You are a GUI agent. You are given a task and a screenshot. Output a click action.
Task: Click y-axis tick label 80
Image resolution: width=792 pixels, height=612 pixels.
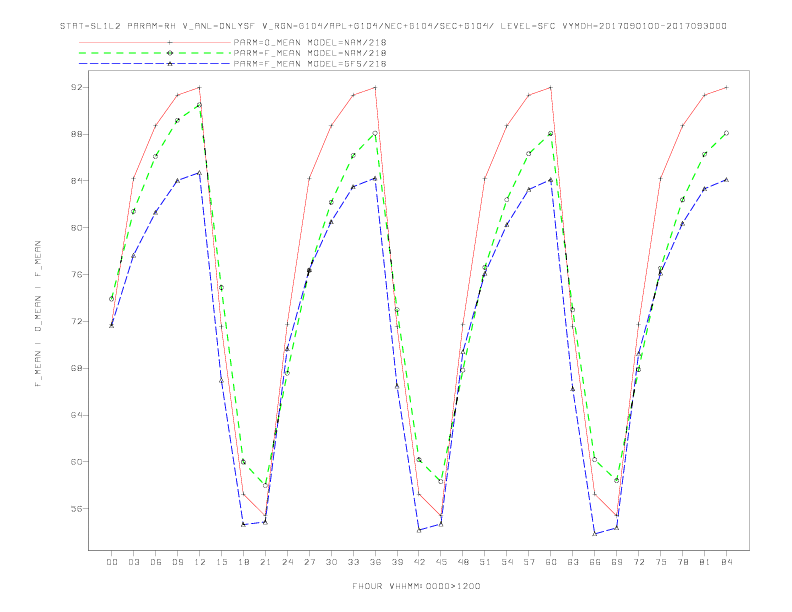tap(76, 228)
